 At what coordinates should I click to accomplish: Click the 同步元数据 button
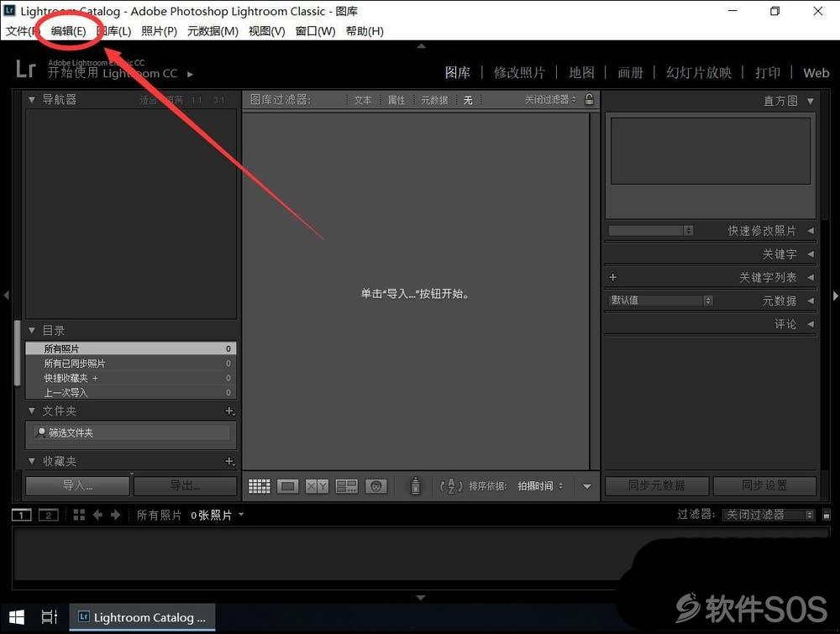656,485
